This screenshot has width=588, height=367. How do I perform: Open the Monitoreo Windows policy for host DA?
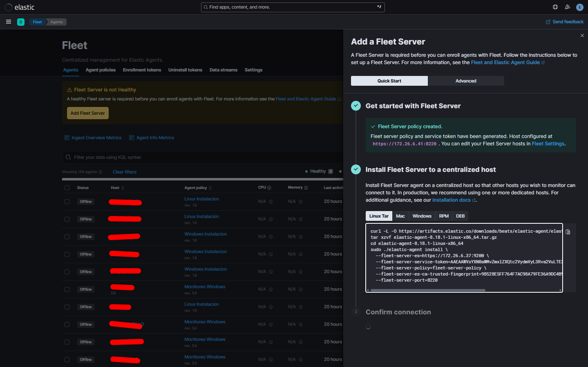(205, 287)
